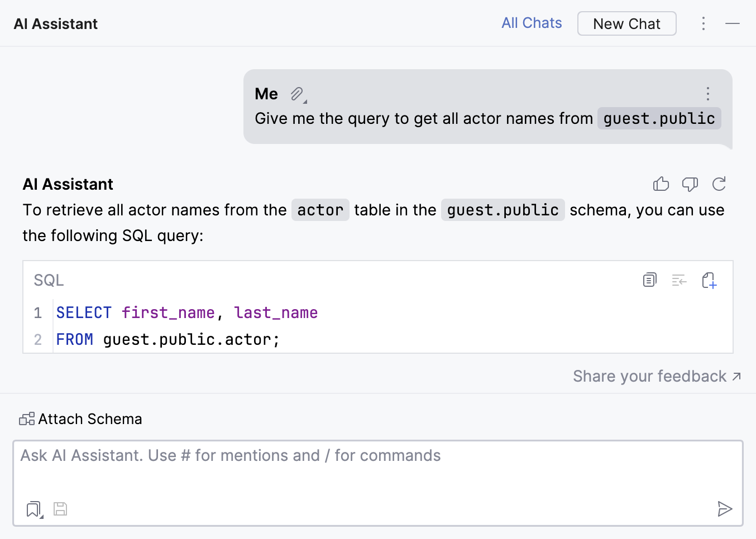Open the prompt library bookmark icon
This screenshot has height=539, width=756.
34,509
